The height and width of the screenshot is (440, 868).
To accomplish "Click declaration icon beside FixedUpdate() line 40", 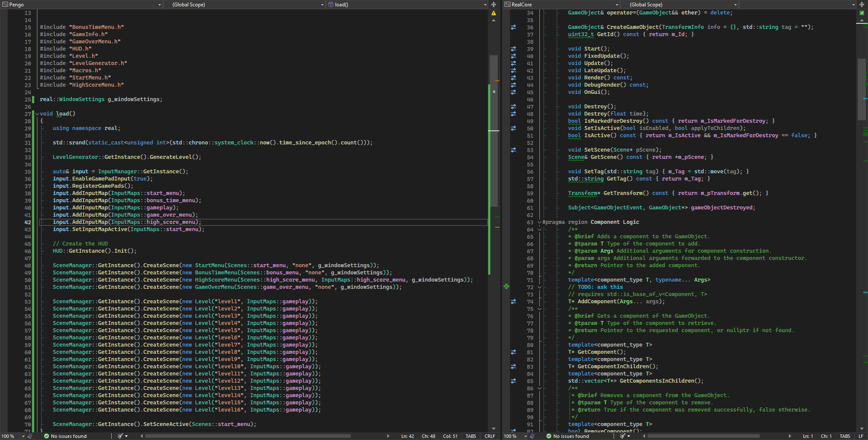I will (513, 56).
